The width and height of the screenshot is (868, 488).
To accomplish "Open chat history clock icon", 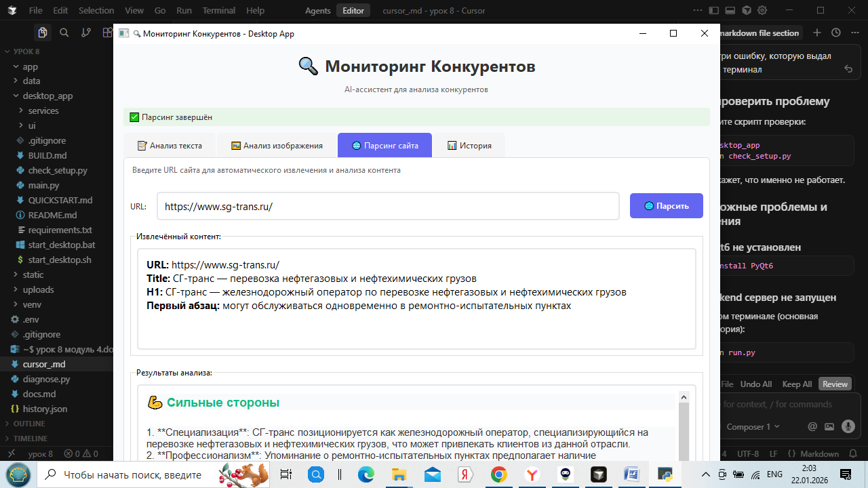I will [836, 33].
